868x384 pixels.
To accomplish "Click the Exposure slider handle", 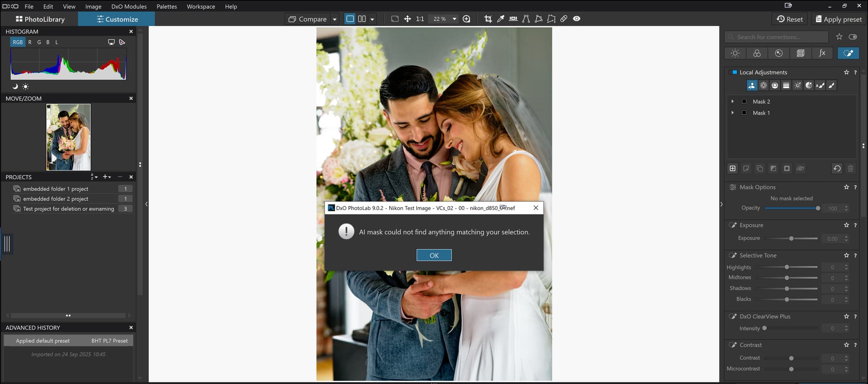I will tap(791, 239).
